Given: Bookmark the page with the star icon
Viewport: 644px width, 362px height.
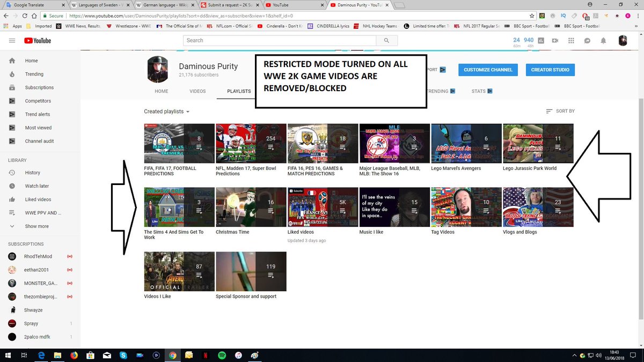Looking at the screenshot, I should pyautogui.click(x=531, y=16).
